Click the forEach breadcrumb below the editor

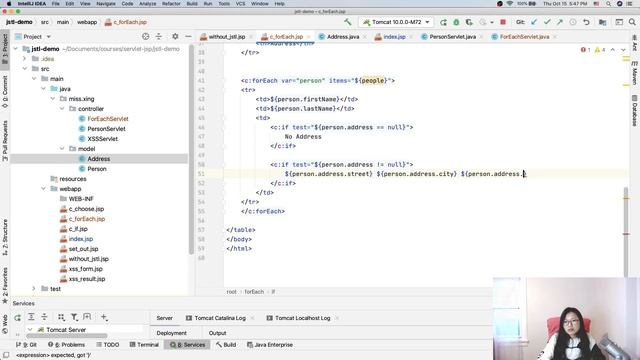254,292
